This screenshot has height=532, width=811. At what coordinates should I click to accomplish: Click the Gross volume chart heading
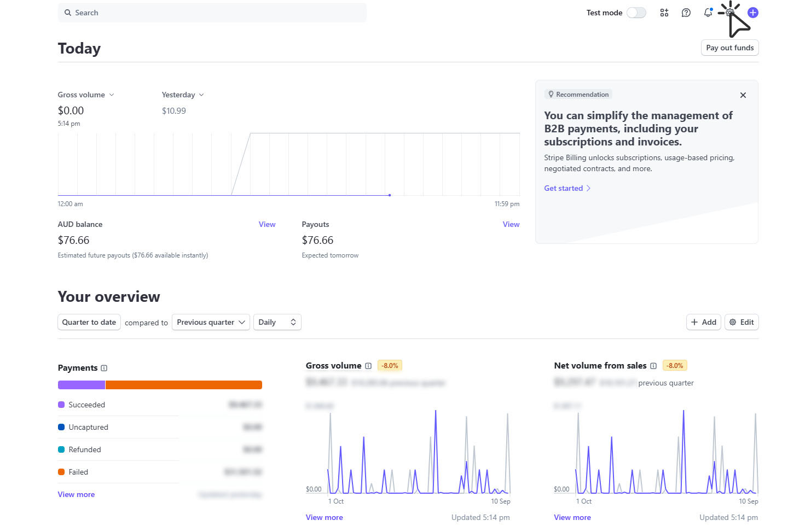point(334,366)
